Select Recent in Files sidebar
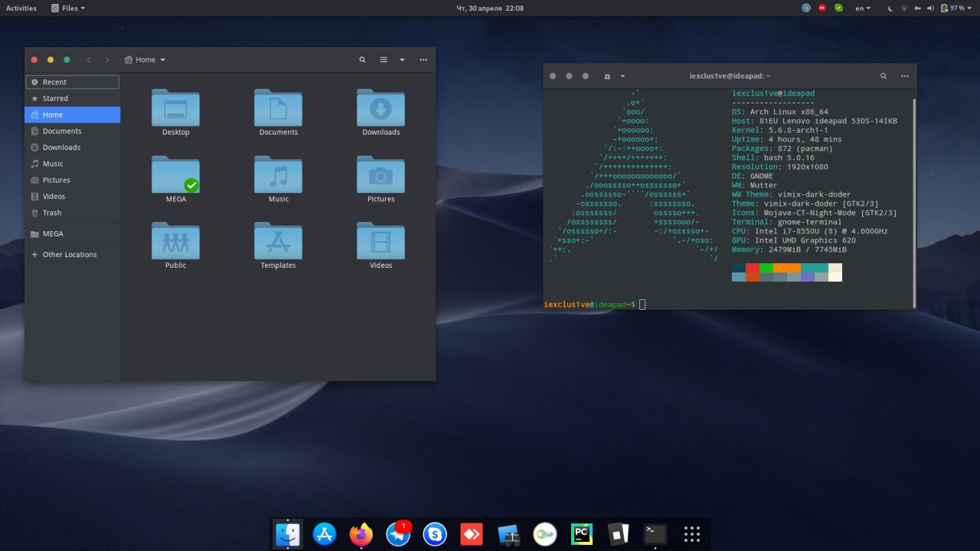The height and width of the screenshot is (551, 980). click(73, 82)
